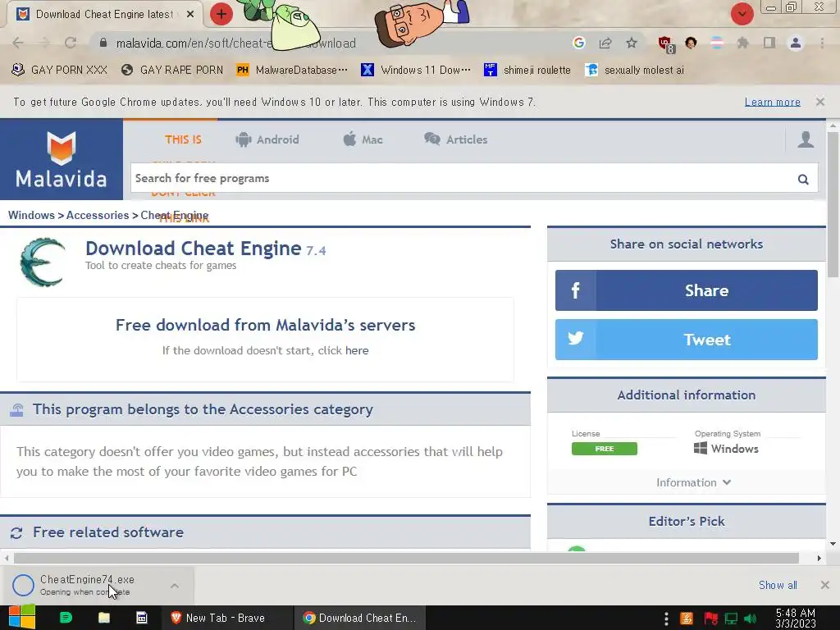The width and height of the screenshot is (840, 630).
Task: Click the taskbar clock showing 5:48 AM
Action: [796, 619]
